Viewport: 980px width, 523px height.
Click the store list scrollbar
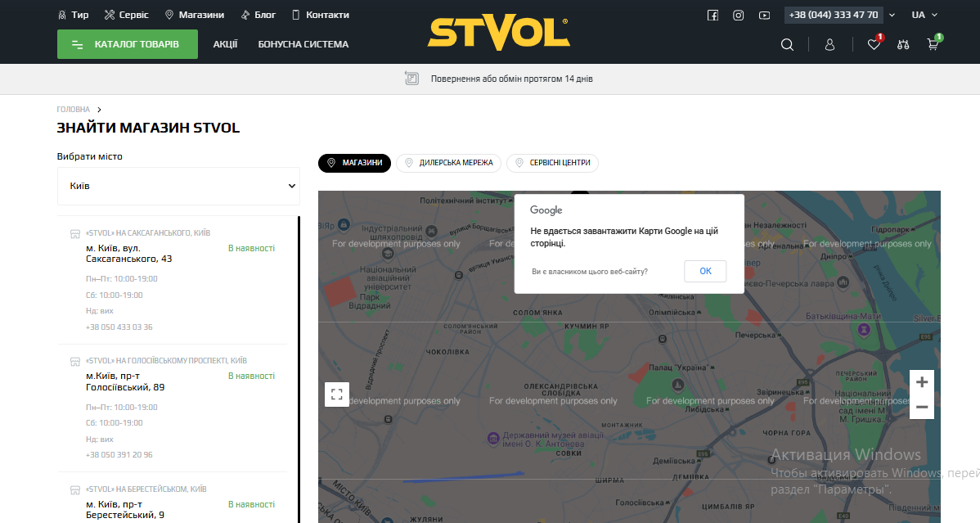pyautogui.click(x=299, y=369)
